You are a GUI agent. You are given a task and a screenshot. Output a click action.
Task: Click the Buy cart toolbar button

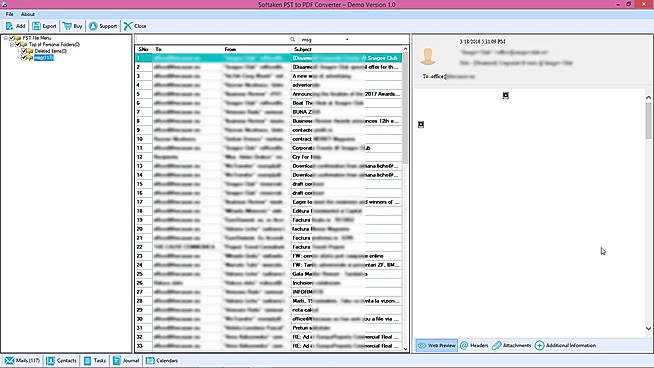click(x=73, y=26)
